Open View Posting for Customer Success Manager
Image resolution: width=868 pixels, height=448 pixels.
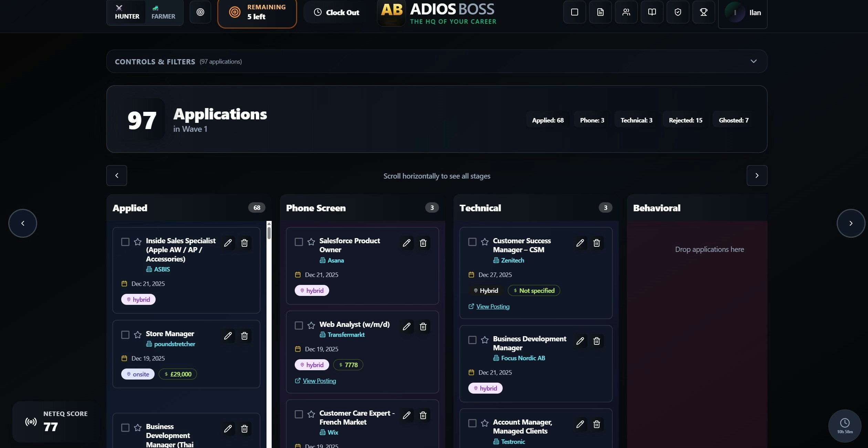[x=492, y=306]
